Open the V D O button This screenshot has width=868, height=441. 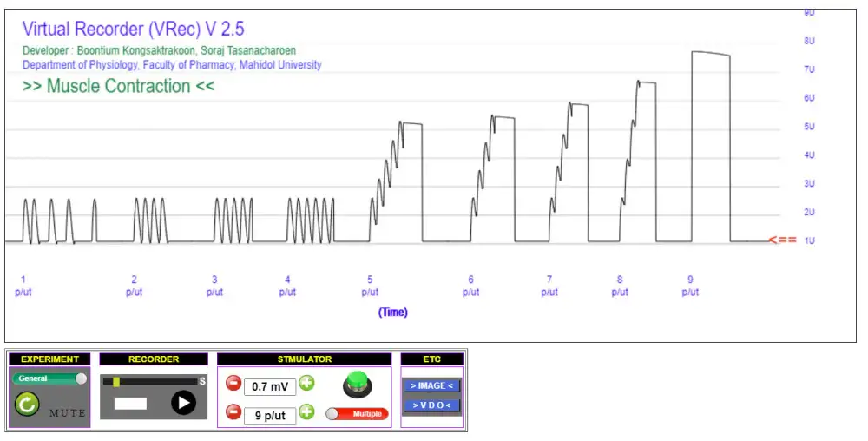(431, 405)
